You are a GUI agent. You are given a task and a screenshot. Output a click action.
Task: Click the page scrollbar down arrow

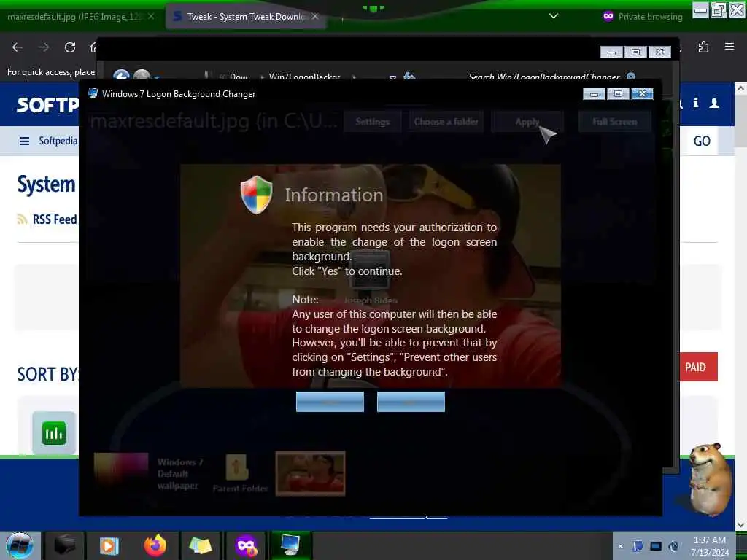[740, 525]
